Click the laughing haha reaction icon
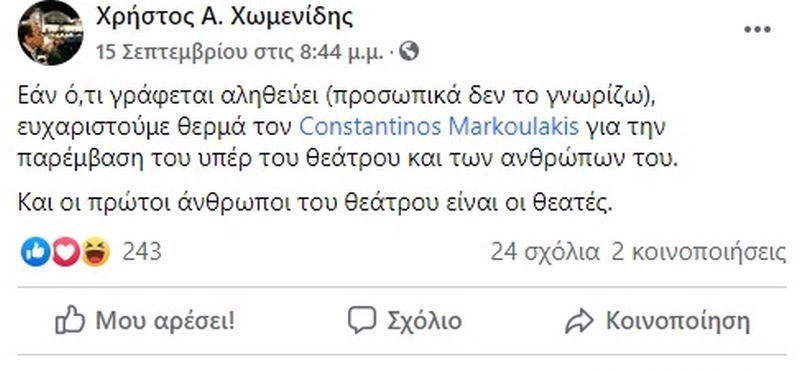800x370 pixels. pos(95,252)
